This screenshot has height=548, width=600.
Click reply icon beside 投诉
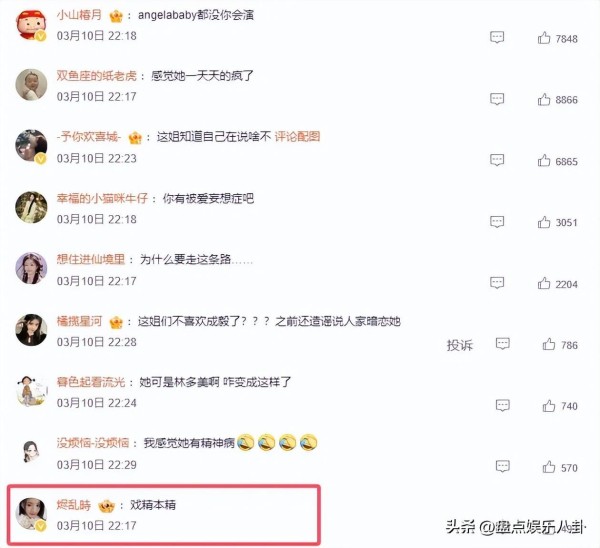point(502,344)
